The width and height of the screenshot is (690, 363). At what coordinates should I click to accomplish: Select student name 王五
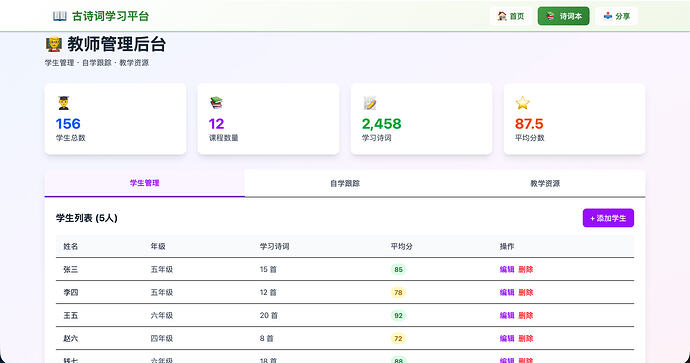[x=71, y=315]
